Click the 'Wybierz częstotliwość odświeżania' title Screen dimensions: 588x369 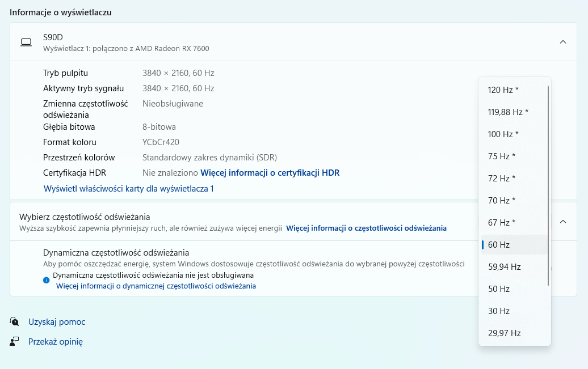[x=85, y=217]
